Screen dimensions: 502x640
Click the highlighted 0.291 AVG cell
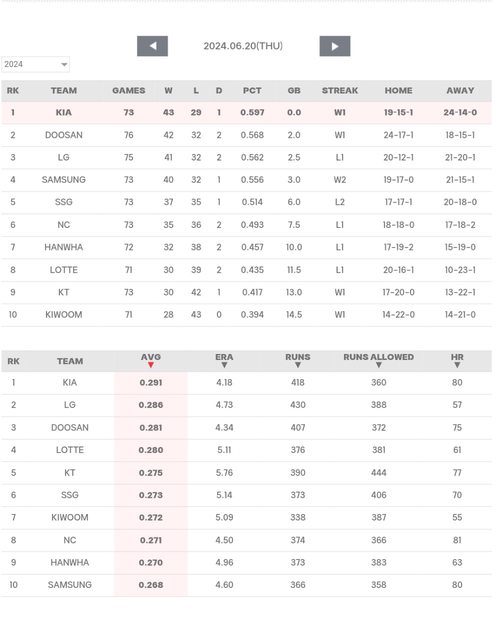151,383
